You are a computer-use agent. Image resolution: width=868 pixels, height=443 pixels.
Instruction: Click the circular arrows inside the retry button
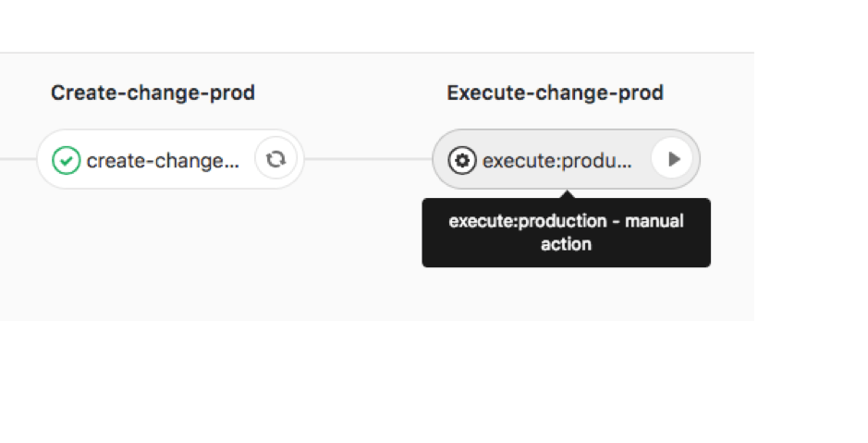pyautogui.click(x=275, y=159)
